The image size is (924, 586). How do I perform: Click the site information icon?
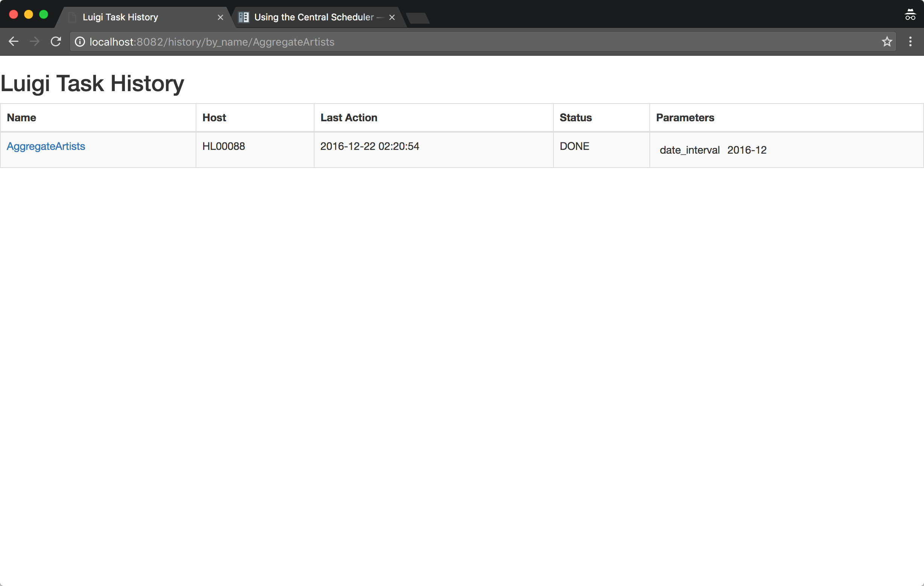point(80,41)
